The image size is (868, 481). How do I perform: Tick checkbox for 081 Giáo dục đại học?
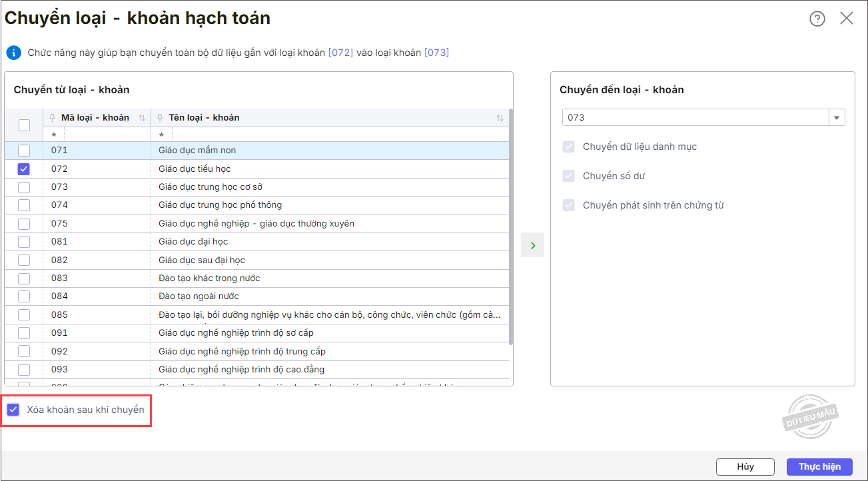24,241
